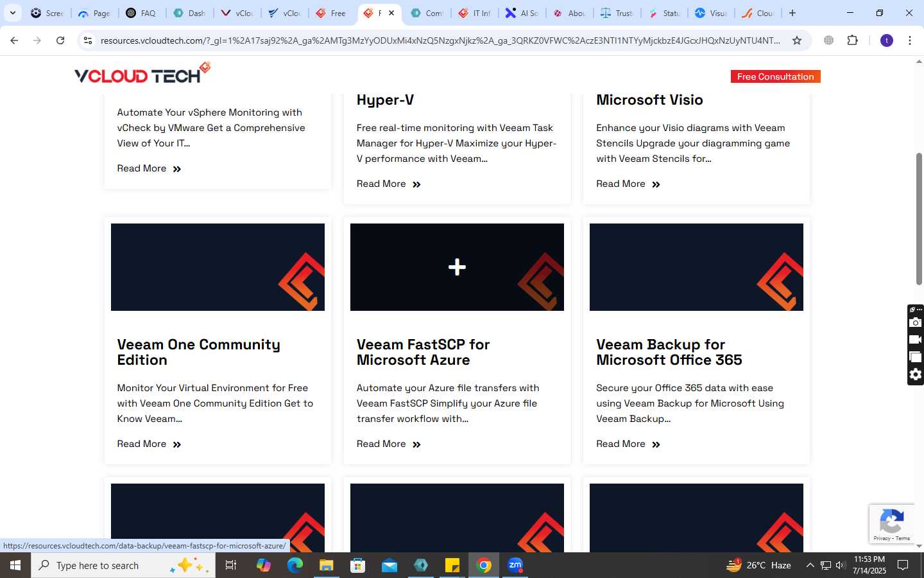
Task: Click Veeam Backup for Microsoft Office 365 title
Action: 669,352
